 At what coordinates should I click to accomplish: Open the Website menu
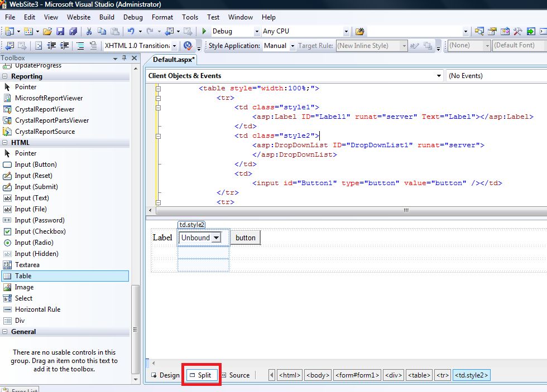(x=78, y=17)
